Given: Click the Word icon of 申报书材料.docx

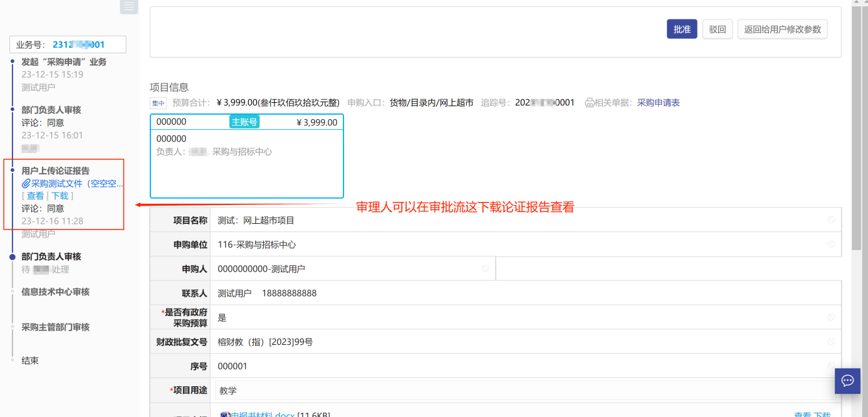Looking at the screenshot, I should [224, 414].
